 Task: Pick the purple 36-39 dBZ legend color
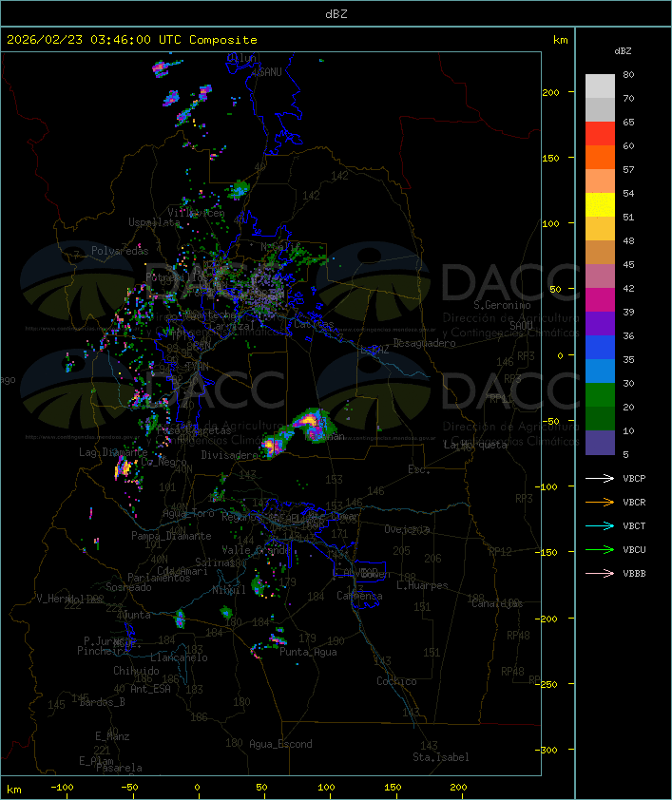(x=600, y=324)
